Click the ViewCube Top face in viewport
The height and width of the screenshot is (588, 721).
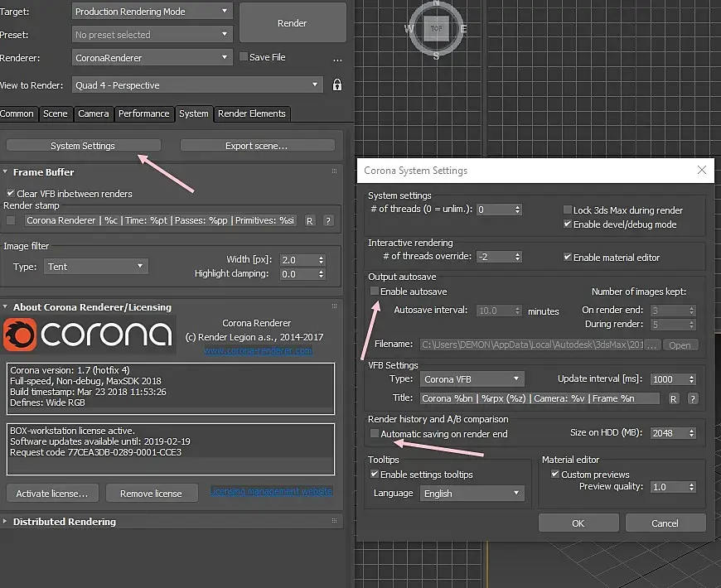437,28
